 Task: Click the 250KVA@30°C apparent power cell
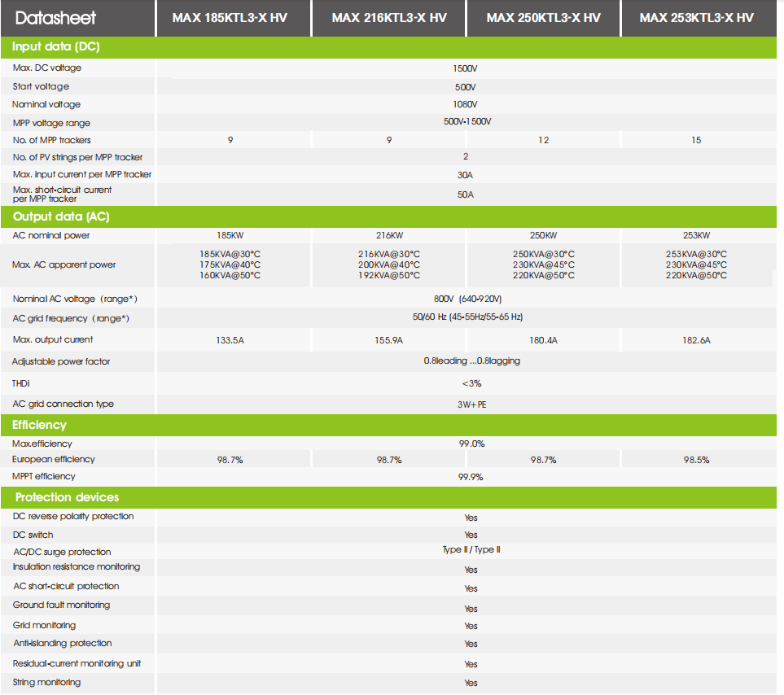click(544, 254)
